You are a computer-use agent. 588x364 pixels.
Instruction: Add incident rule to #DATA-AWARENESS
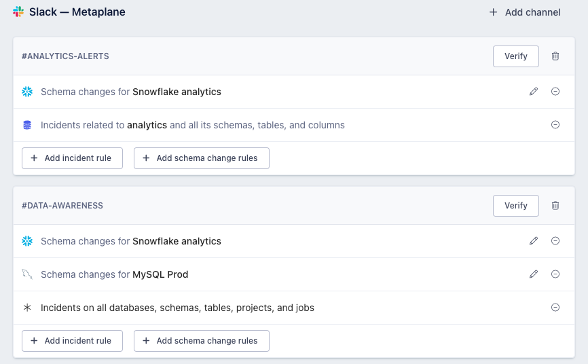[72, 341]
